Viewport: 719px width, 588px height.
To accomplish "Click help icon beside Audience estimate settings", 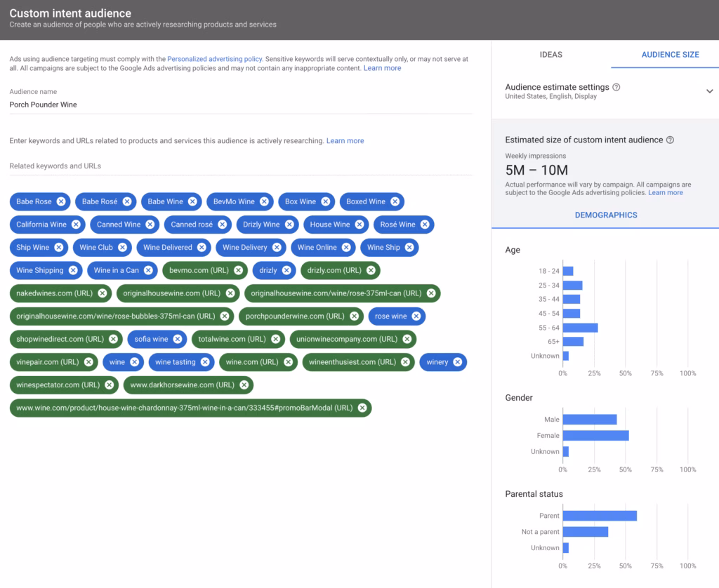I will [x=616, y=88].
